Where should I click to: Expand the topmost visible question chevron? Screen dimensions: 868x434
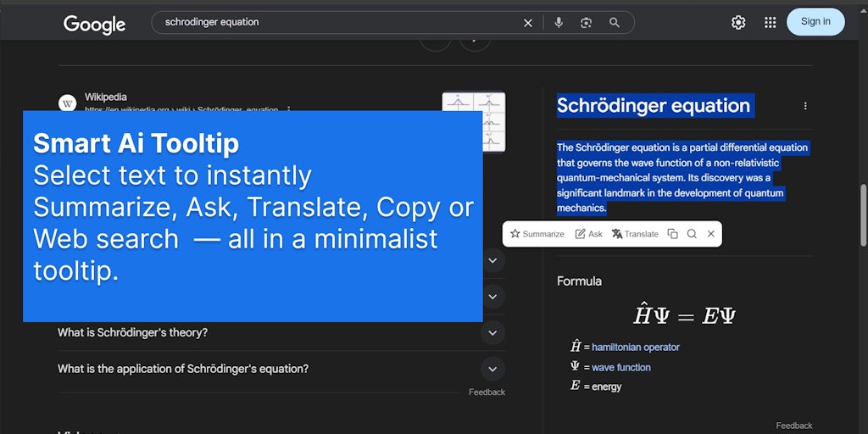[492, 260]
